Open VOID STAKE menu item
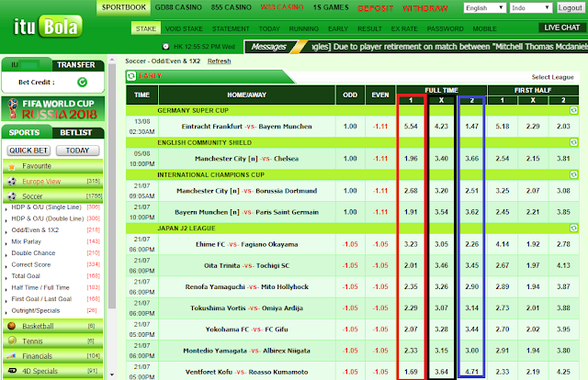This screenshot has height=380, width=588. (184, 28)
